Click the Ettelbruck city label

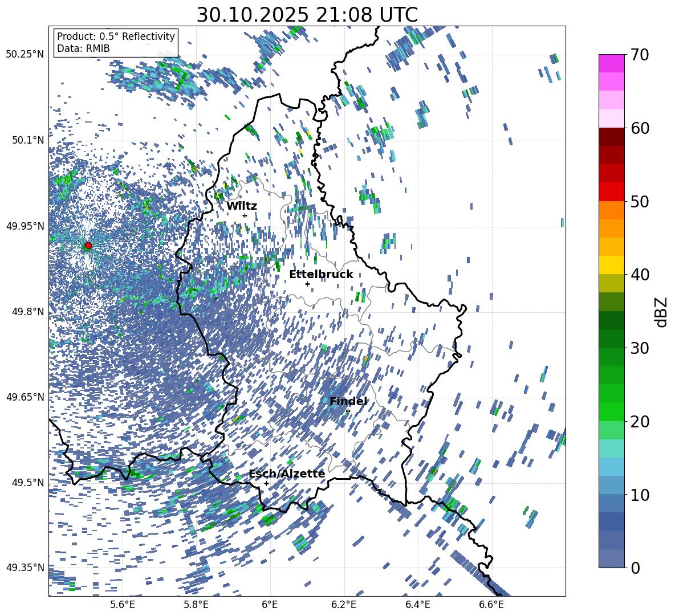pyautogui.click(x=321, y=274)
